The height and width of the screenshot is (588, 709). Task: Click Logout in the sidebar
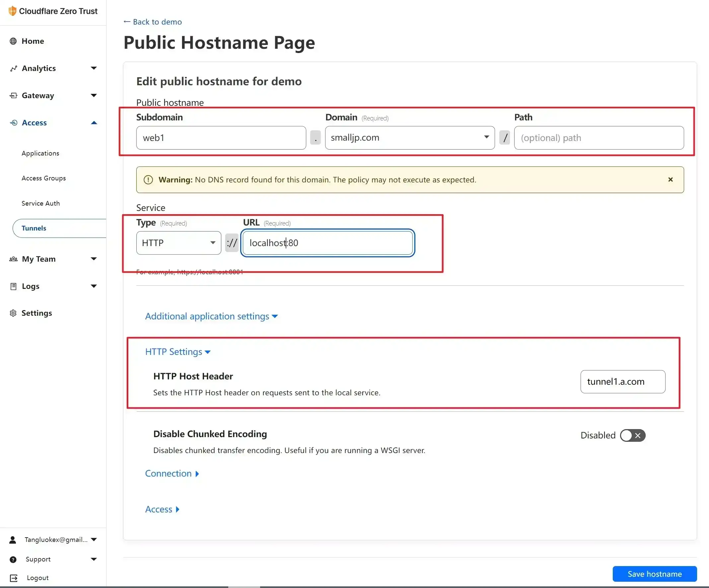click(37, 578)
